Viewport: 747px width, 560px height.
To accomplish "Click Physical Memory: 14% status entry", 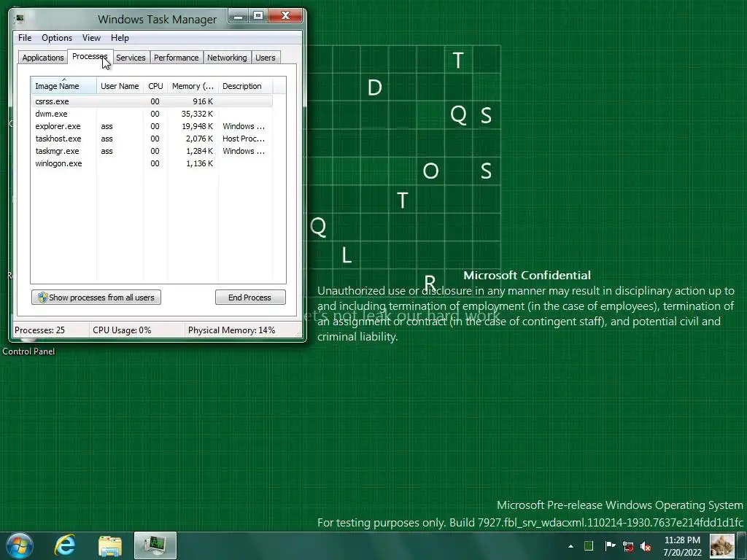I will pos(231,330).
